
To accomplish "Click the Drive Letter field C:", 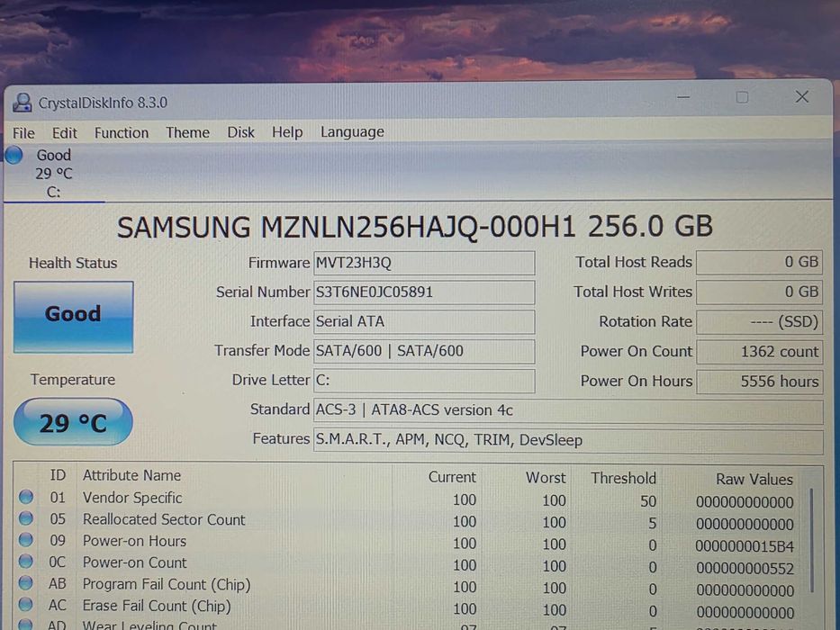I will point(424,381).
